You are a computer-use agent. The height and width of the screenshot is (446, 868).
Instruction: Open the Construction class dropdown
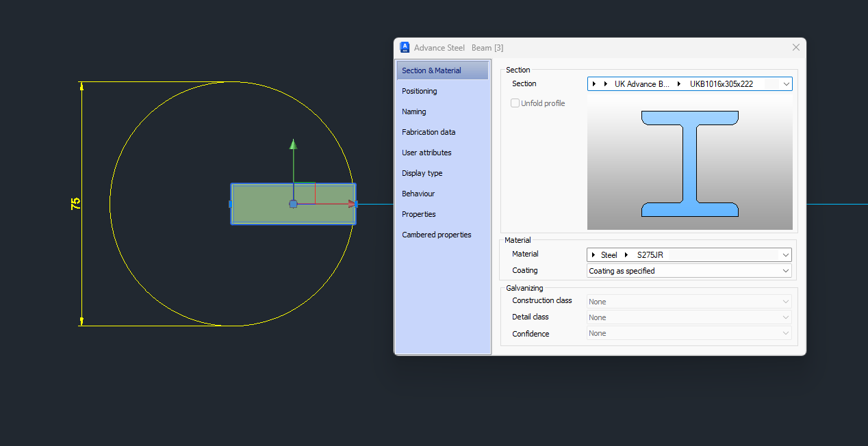coord(689,302)
